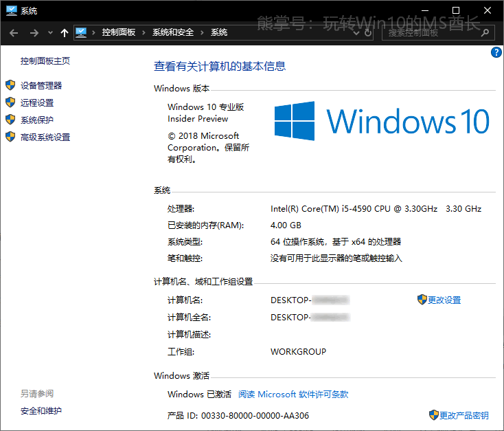The height and width of the screenshot is (431, 504).
Task: Expand chevron before 控制面板 breadcrumb
Action: (x=93, y=32)
